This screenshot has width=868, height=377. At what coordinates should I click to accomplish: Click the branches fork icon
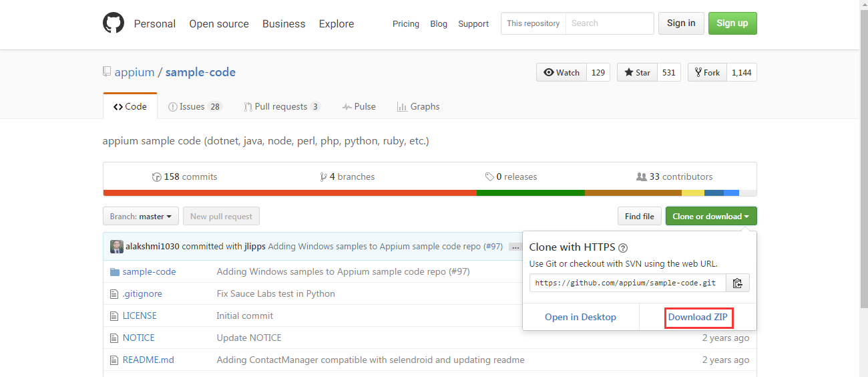coord(324,177)
